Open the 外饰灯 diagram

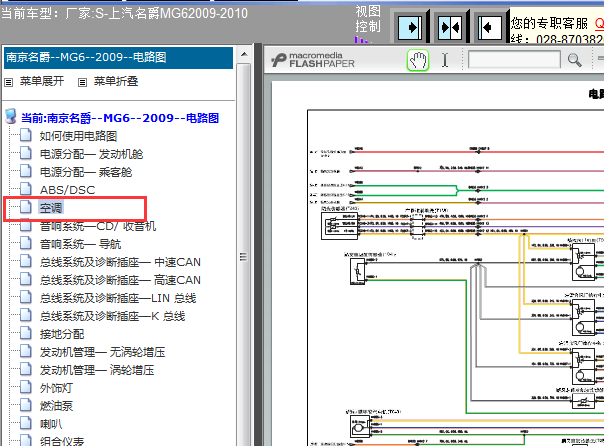click(56, 388)
